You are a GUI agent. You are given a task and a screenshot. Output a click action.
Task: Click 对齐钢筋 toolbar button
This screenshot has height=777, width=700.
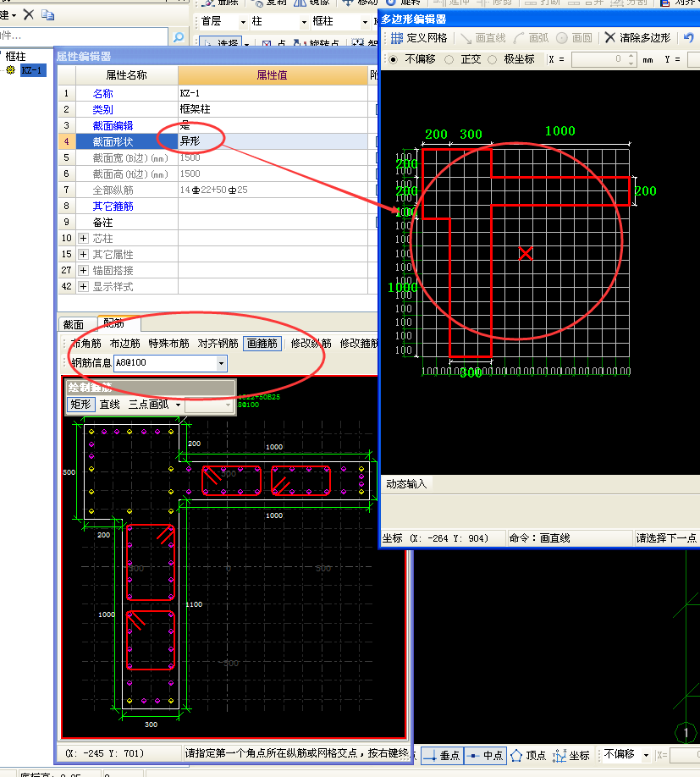(218, 344)
